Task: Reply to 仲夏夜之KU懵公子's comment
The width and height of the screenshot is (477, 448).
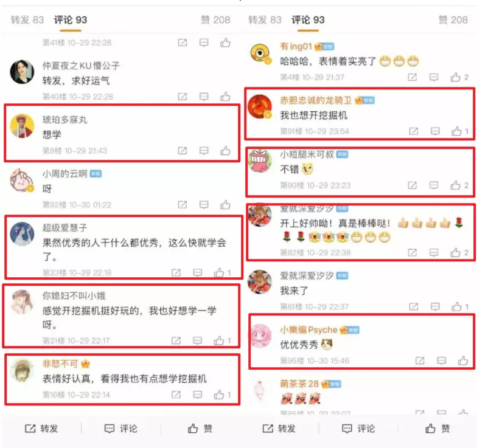Action: [x=204, y=97]
